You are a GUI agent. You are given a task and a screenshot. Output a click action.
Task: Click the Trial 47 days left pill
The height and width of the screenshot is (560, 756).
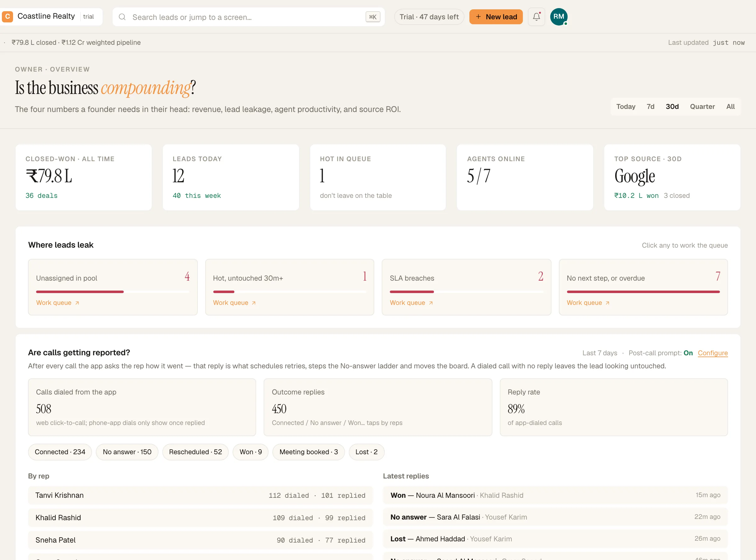[429, 16]
